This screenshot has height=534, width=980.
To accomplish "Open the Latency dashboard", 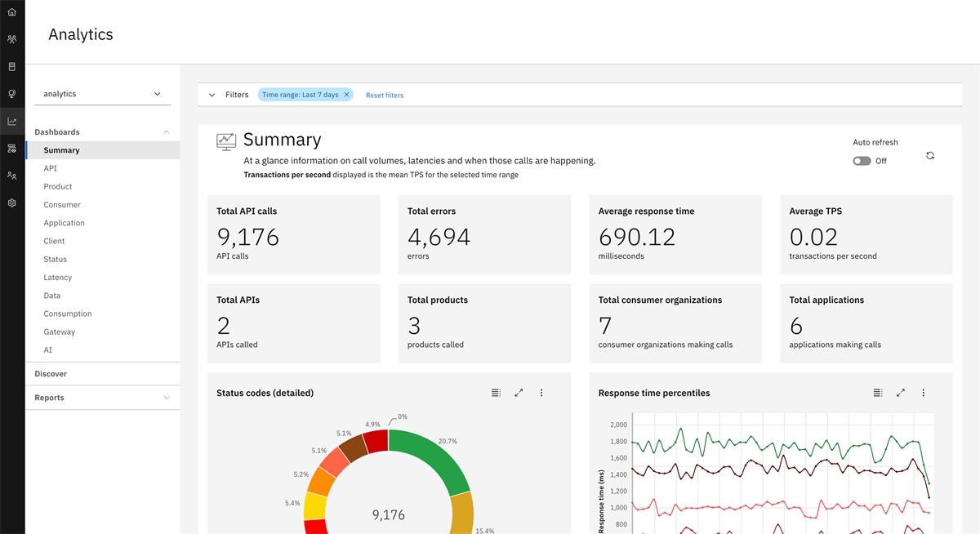I will [58, 278].
